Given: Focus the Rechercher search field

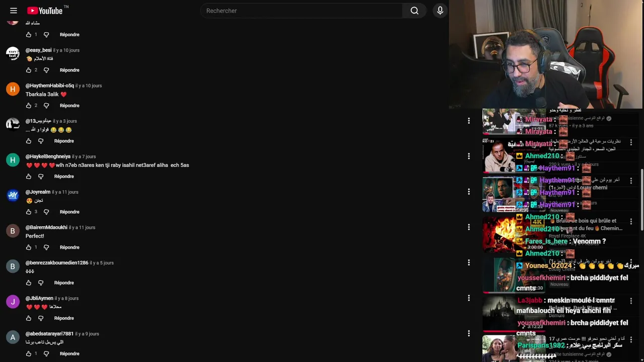Looking at the screenshot, I should [301, 11].
